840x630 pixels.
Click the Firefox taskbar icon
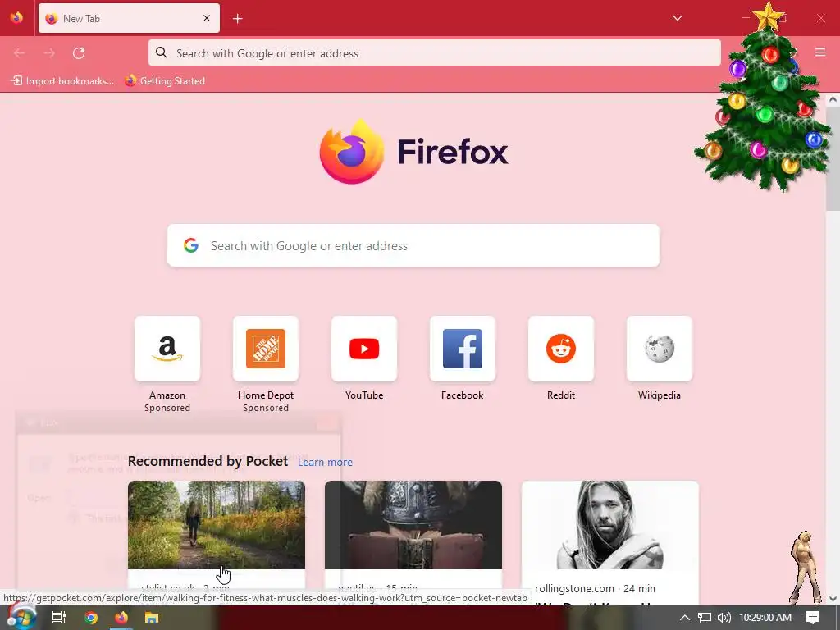pos(121,618)
